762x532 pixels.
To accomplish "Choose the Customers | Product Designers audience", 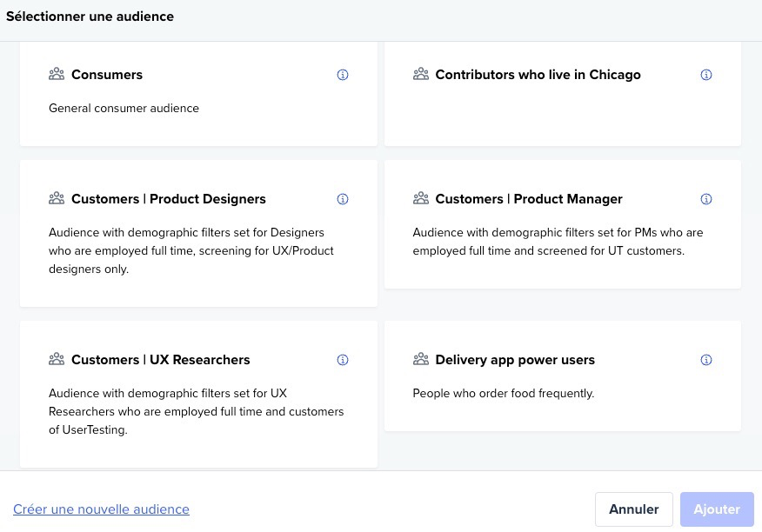I will coord(198,233).
